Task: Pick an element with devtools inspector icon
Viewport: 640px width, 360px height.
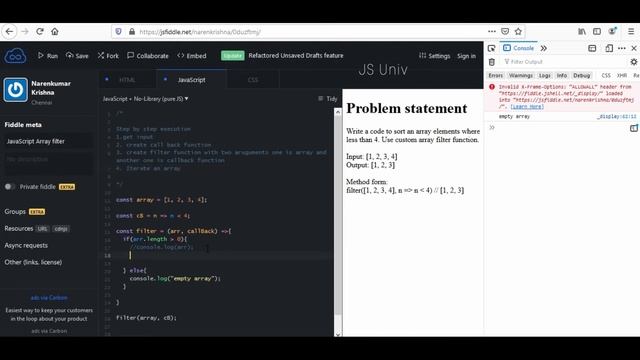Action: (491, 48)
